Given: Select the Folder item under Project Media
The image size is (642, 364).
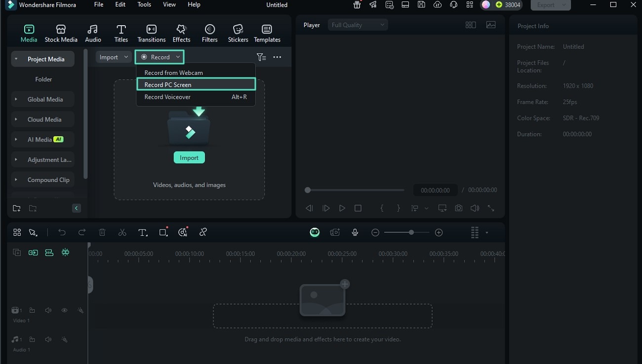Looking at the screenshot, I should point(43,79).
